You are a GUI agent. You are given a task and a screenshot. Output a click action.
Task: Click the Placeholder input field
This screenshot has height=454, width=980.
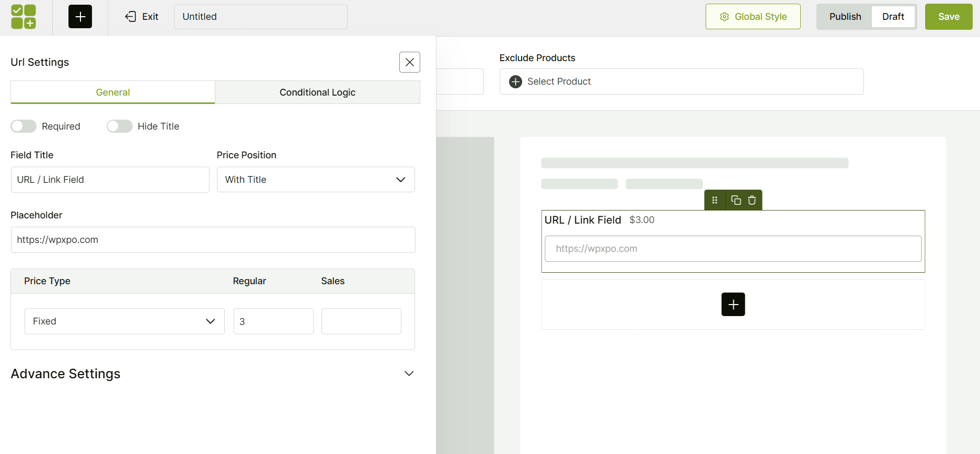pyautogui.click(x=213, y=240)
